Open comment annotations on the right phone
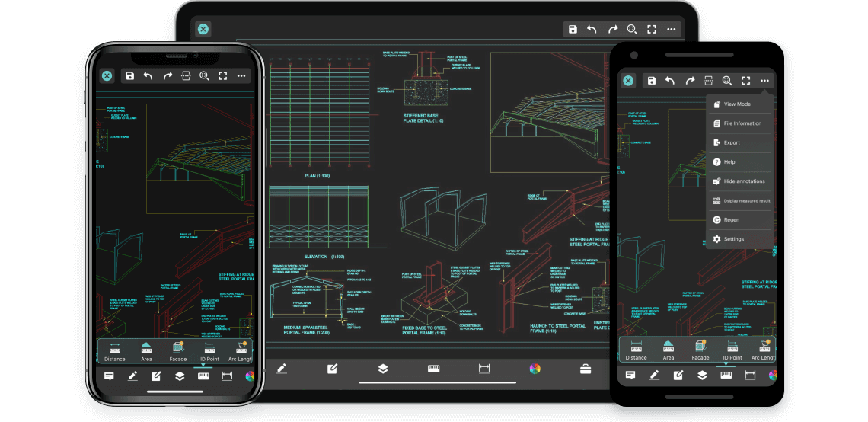 630,376
